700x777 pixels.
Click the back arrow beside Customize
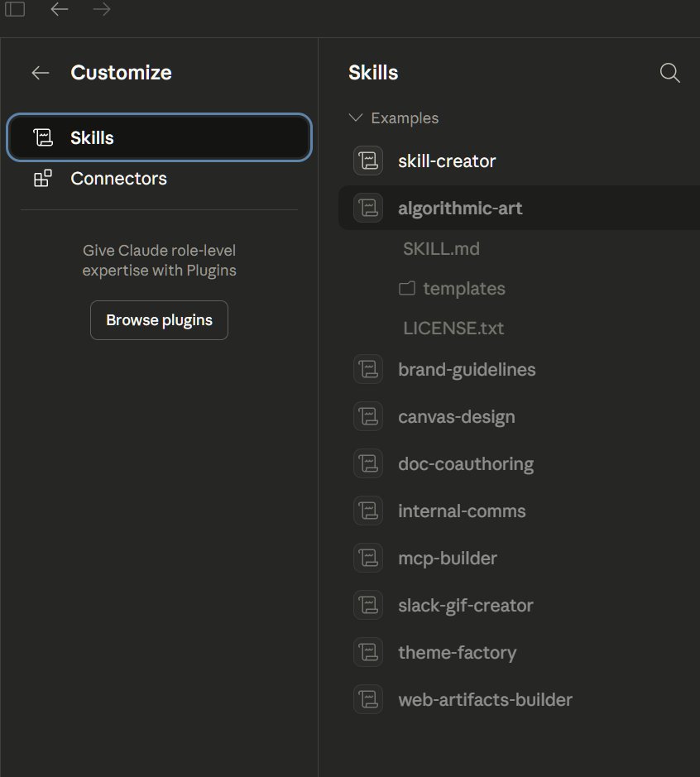coord(40,73)
